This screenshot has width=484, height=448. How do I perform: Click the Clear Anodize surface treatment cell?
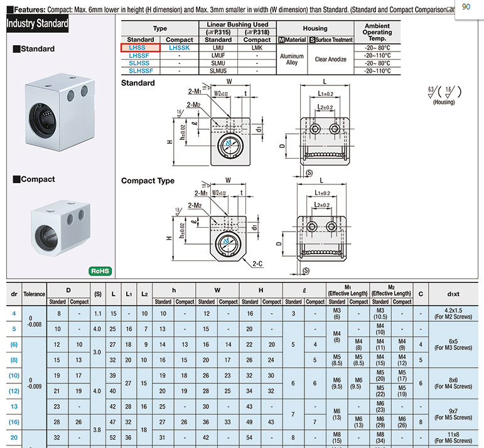point(331,59)
